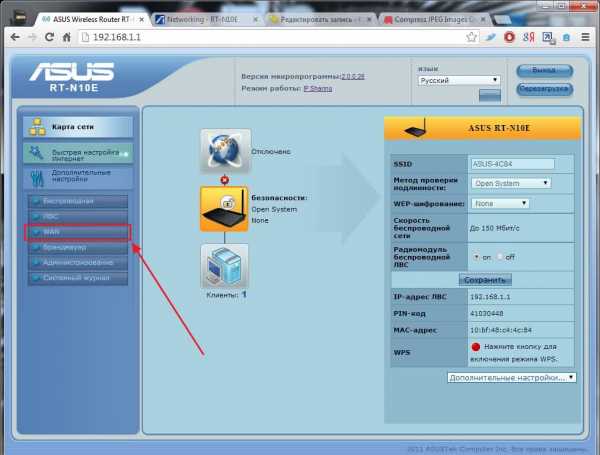The height and width of the screenshot is (455, 600).
Task: Click the router image in orange header
Action: click(416, 129)
